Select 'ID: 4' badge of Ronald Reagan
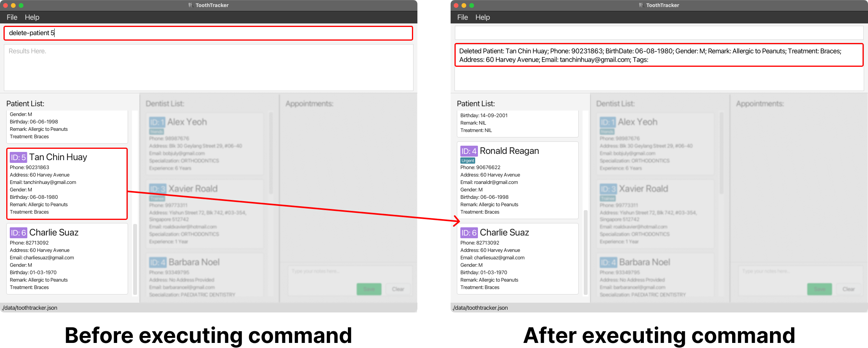The height and width of the screenshot is (348, 868). 469,151
